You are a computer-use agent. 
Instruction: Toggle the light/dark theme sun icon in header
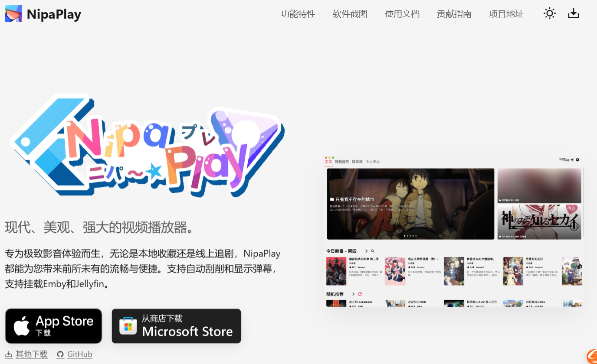point(550,13)
